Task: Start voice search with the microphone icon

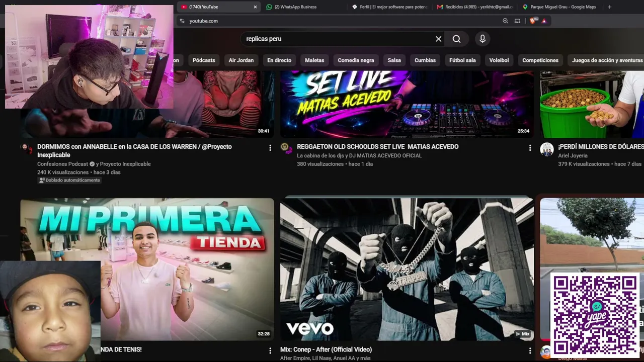Action: pyautogui.click(x=482, y=39)
